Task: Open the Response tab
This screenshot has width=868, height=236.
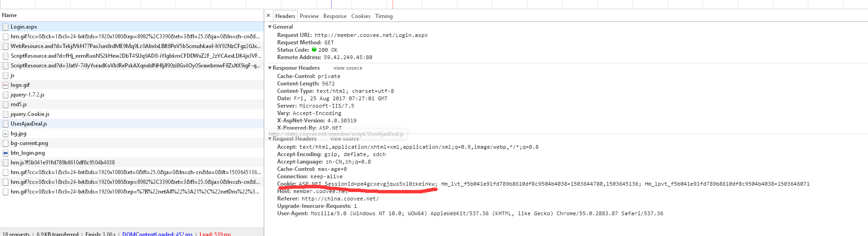Action: pyautogui.click(x=334, y=16)
